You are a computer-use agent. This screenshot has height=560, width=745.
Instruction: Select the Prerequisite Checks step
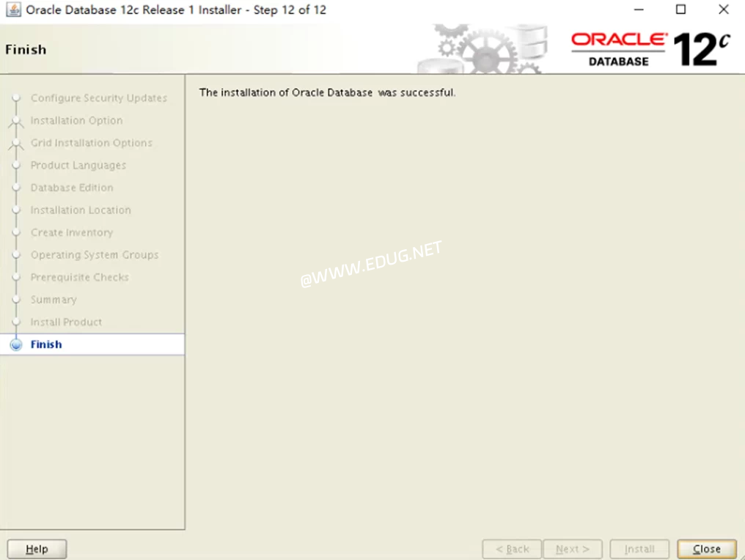click(79, 277)
